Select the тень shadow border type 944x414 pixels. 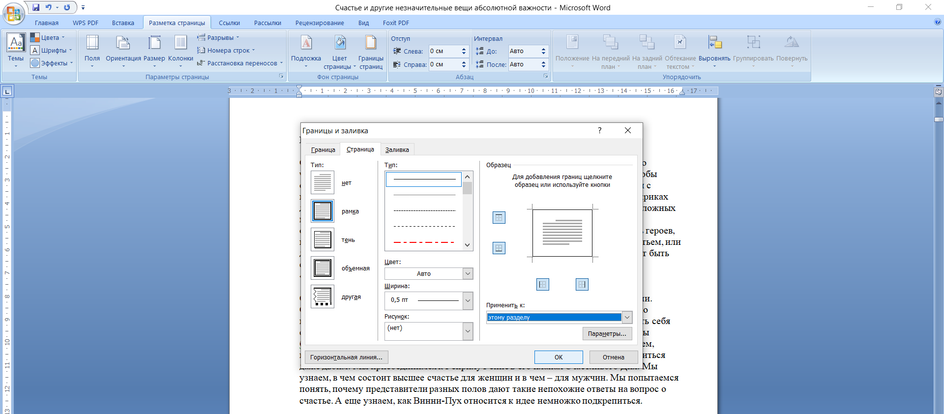click(322, 239)
